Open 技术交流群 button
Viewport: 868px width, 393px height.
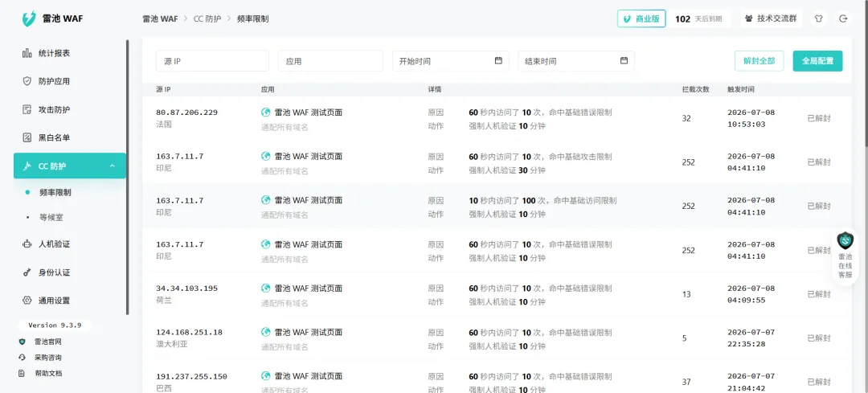pos(771,18)
